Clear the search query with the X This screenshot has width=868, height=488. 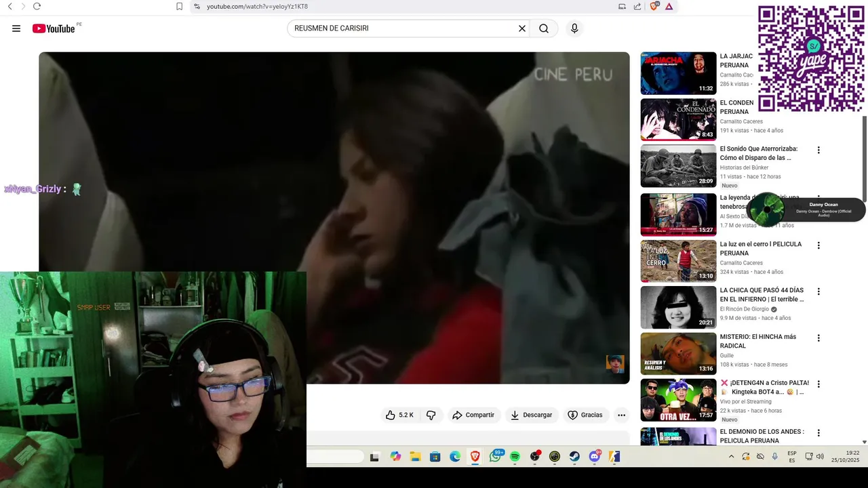tap(522, 28)
